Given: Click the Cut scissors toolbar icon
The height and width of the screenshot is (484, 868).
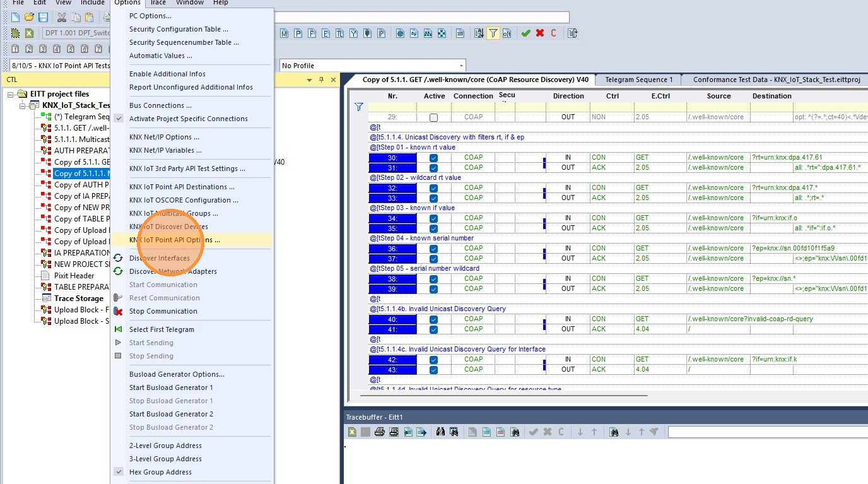Looking at the screenshot, I should click(61, 17).
